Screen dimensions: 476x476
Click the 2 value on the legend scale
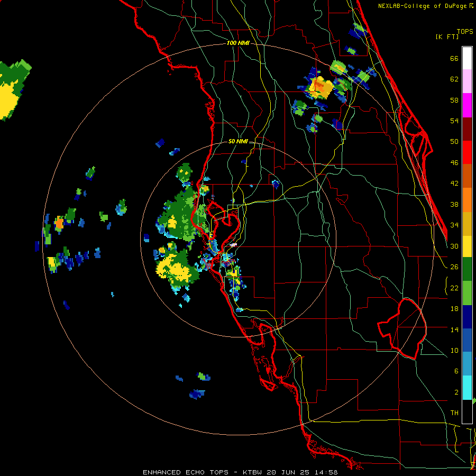point(456,392)
